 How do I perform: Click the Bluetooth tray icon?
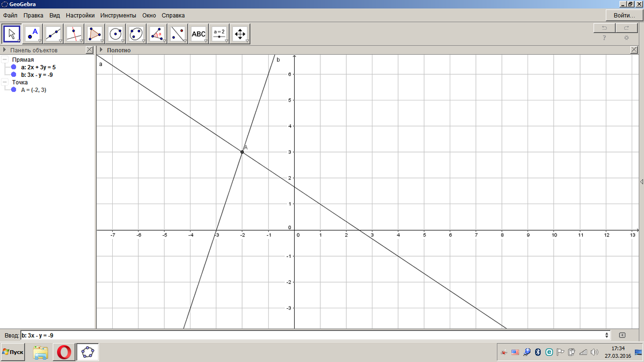[x=537, y=352]
